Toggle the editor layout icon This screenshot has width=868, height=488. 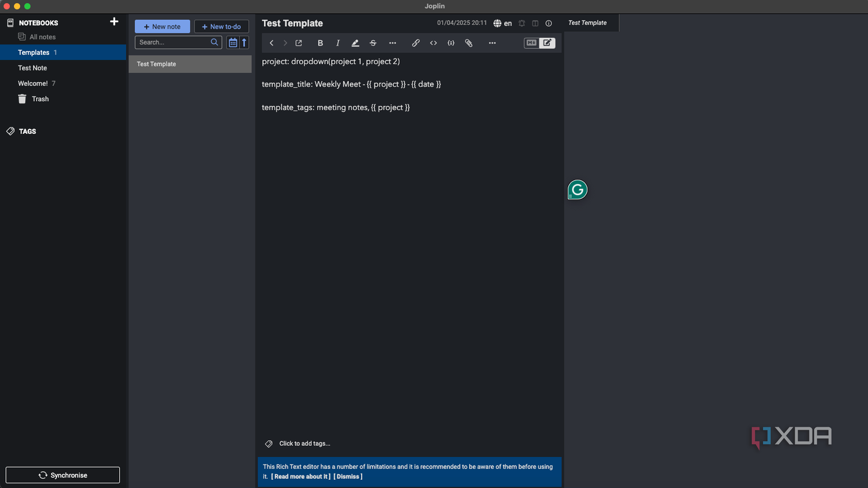[x=535, y=24]
